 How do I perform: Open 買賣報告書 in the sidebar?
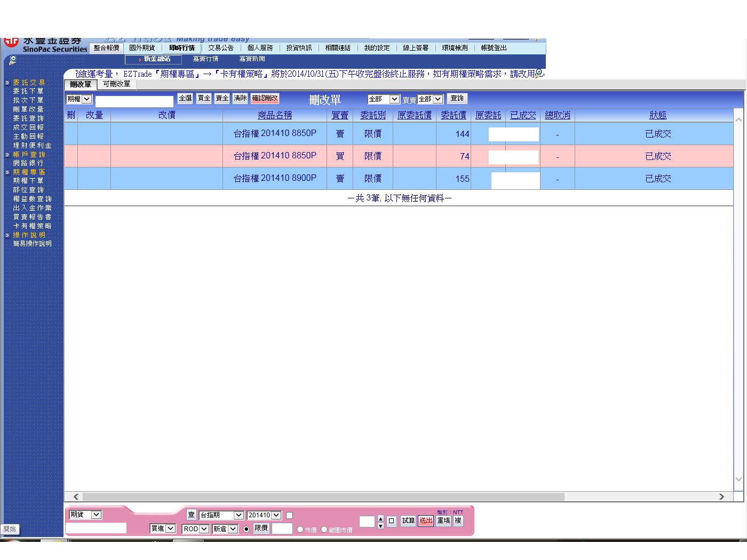pos(32,217)
